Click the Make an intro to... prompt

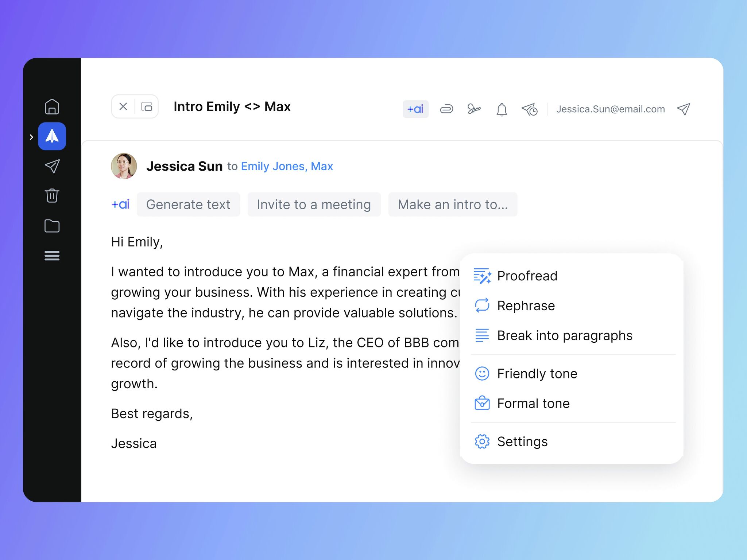tap(453, 204)
